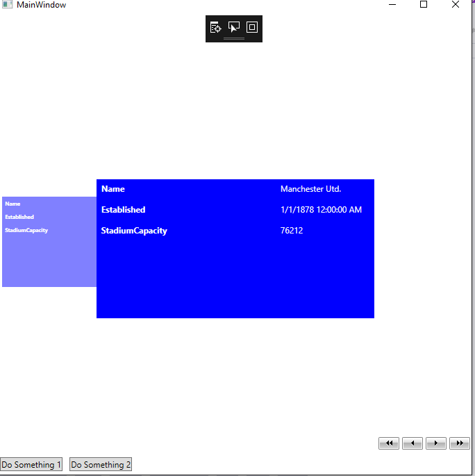Open the Live Visual Tree debug icon
475x476 pixels.
point(215,27)
